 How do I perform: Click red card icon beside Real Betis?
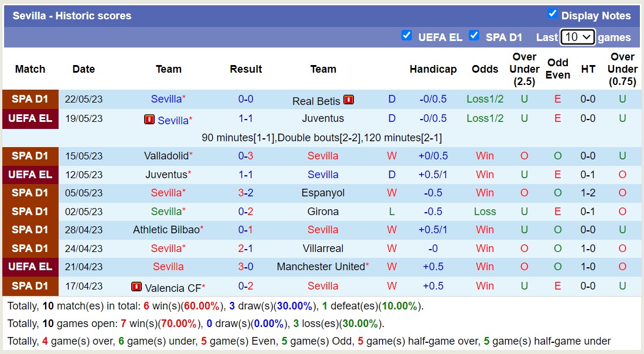coord(349,100)
